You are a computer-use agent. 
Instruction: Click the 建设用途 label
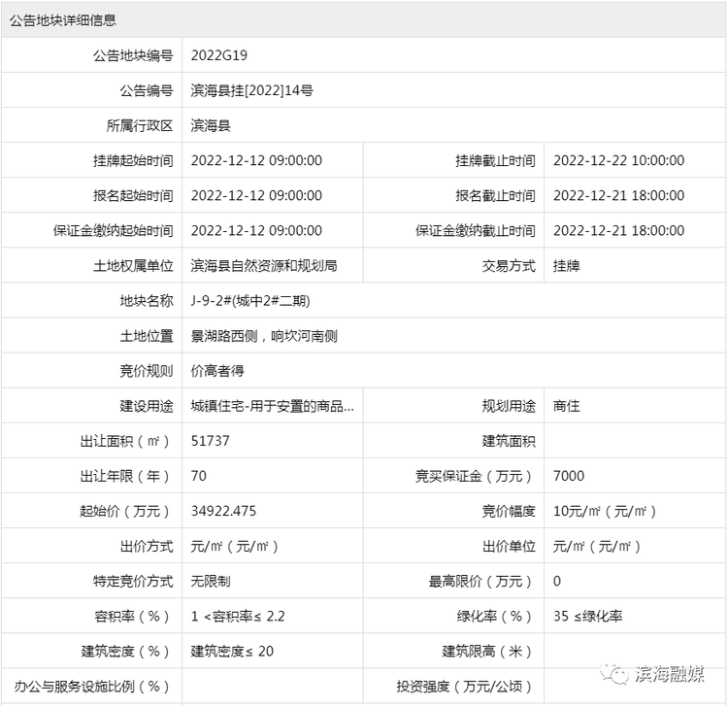[147, 406]
